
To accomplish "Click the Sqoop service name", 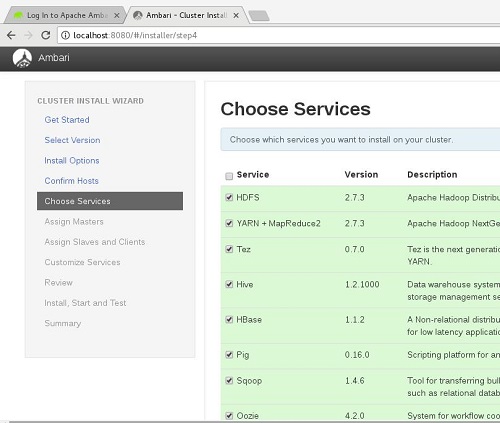I will 249,381.
